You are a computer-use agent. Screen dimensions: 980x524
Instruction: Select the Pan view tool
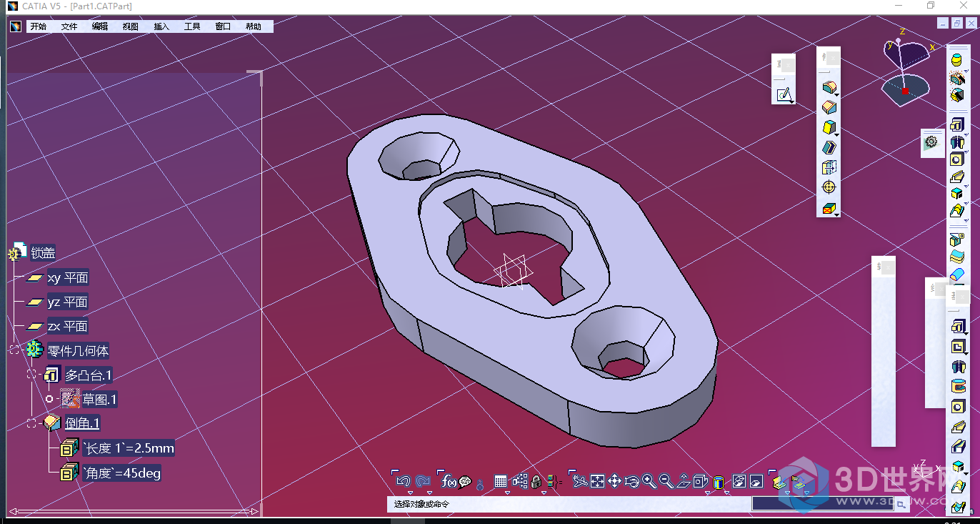614,481
